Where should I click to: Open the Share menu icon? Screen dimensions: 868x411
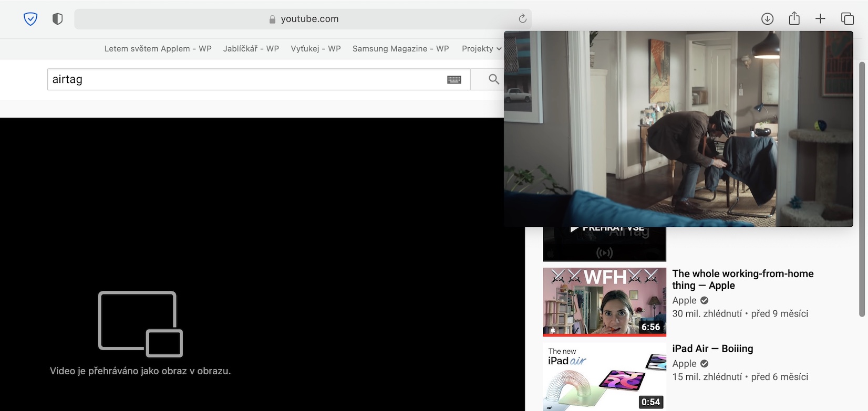point(794,19)
